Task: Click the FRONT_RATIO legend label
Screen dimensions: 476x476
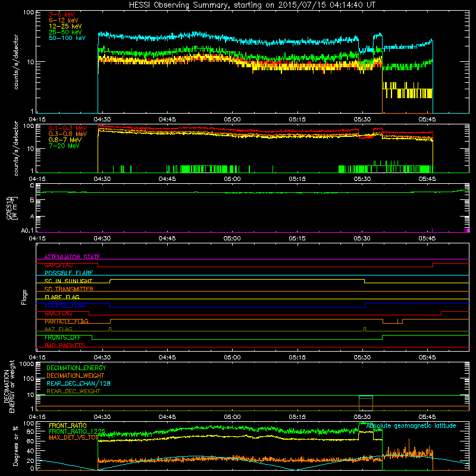Action: pos(68,426)
